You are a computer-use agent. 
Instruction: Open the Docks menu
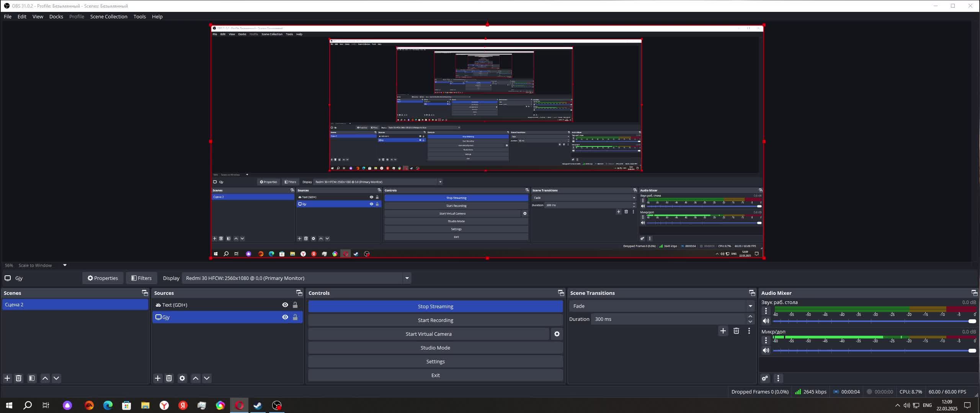pyautogui.click(x=56, y=16)
